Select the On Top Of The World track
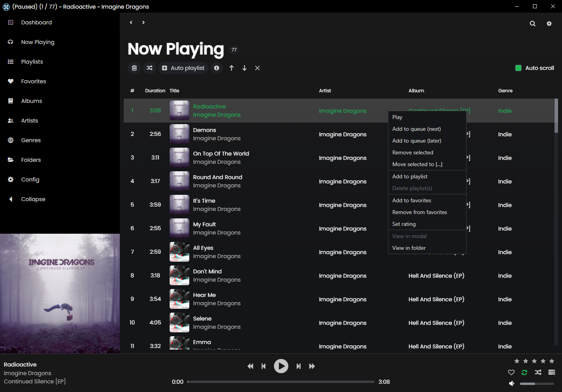This screenshot has width=562, height=392. click(339, 158)
